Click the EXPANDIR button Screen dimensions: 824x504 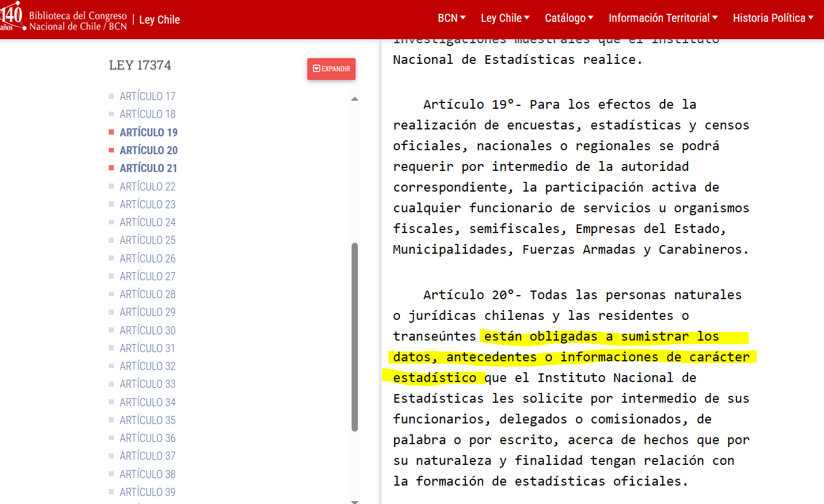331,69
